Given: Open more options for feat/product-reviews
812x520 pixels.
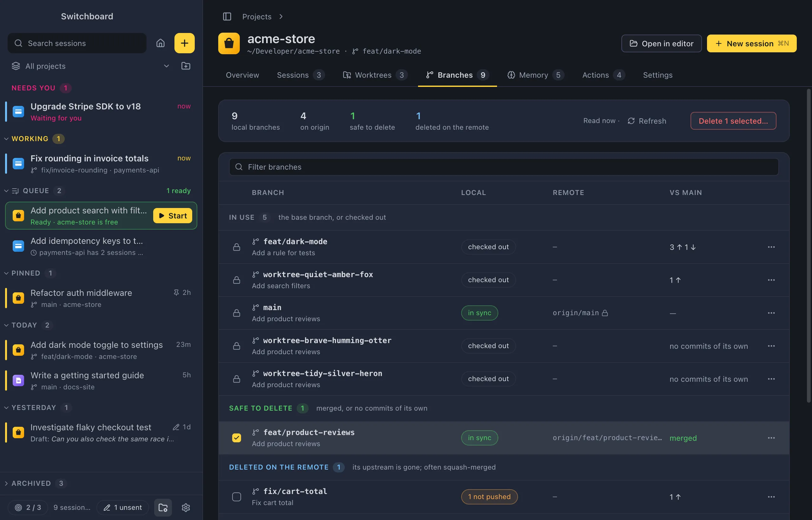Looking at the screenshot, I should pyautogui.click(x=771, y=438).
